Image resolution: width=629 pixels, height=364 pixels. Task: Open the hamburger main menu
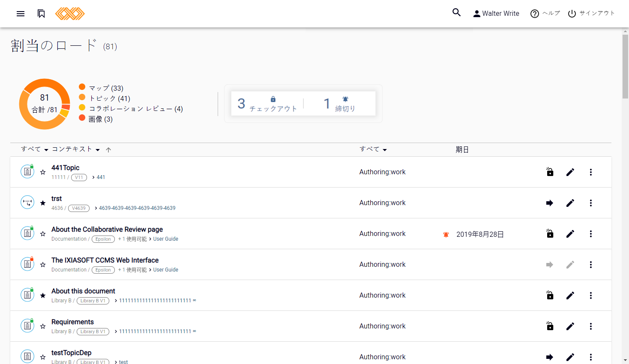tap(21, 14)
